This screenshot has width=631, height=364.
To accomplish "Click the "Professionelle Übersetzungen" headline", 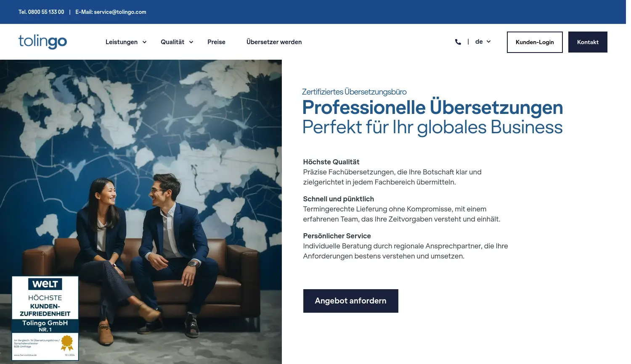I will coord(432,108).
